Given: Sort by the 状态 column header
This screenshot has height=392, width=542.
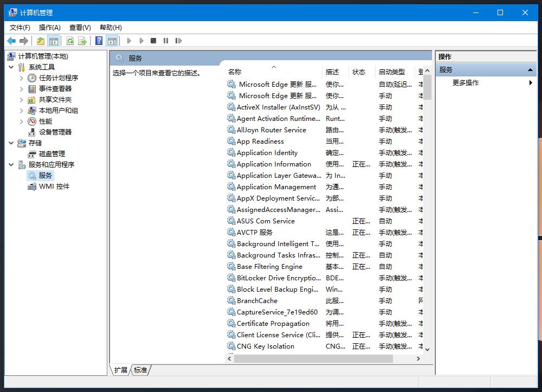Looking at the screenshot, I should (361, 72).
